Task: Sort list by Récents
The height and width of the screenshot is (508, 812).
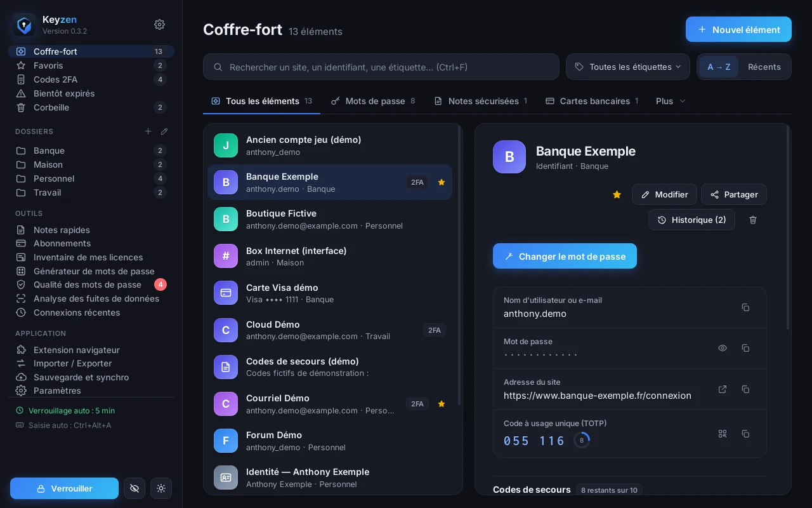Action: (764, 67)
